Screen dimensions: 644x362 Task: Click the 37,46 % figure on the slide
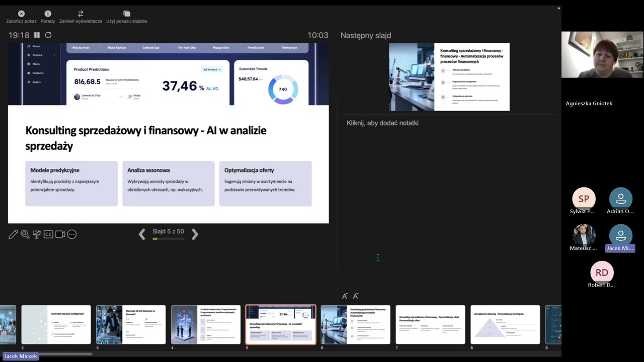190,86
